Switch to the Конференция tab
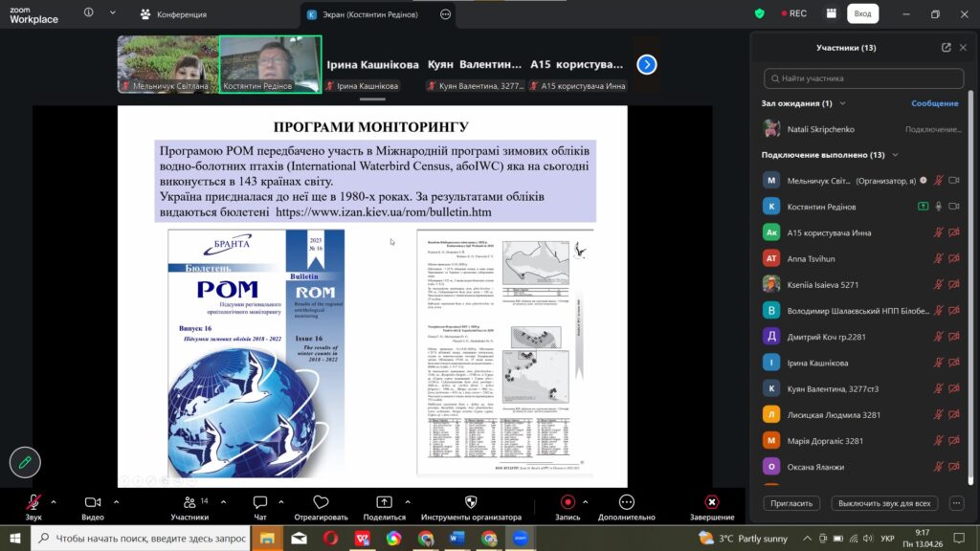Viewport: 980px width, 551px height. tap(171, 14)
